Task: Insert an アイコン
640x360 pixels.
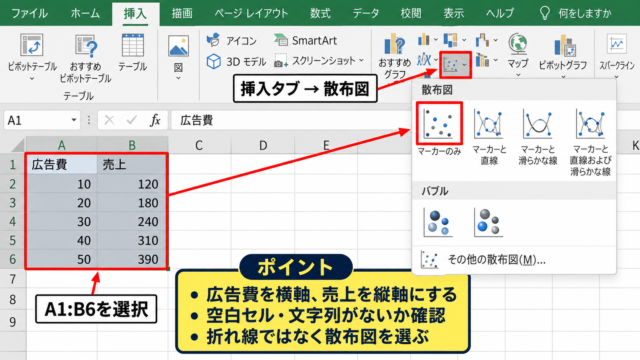Action: pos(232,40)
